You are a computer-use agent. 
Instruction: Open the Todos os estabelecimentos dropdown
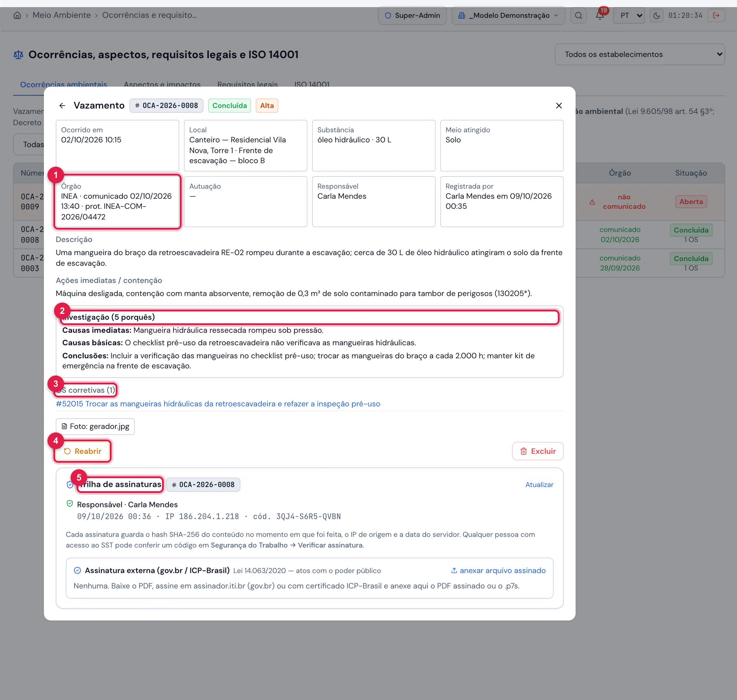(640, 55)
